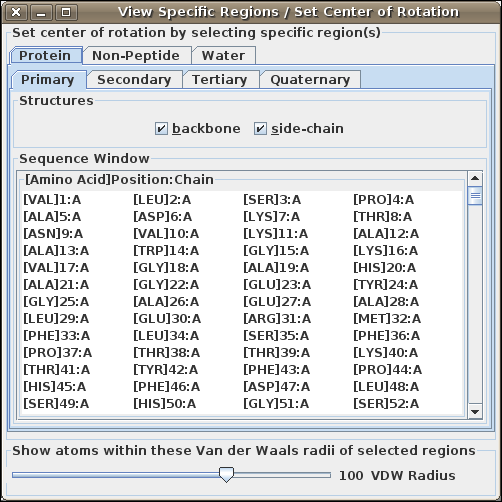
Task: Select residue [SER]52:A
Action: tap(386, 404)
